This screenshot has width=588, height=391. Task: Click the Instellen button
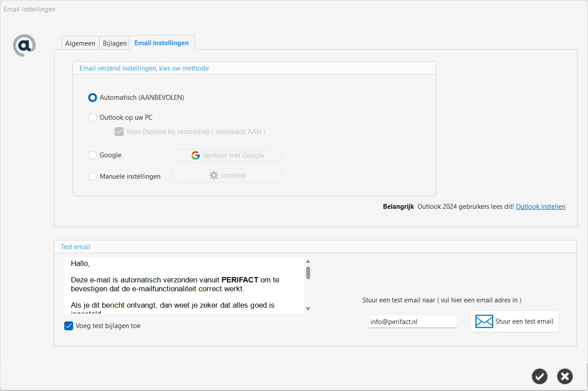point(227,176)
